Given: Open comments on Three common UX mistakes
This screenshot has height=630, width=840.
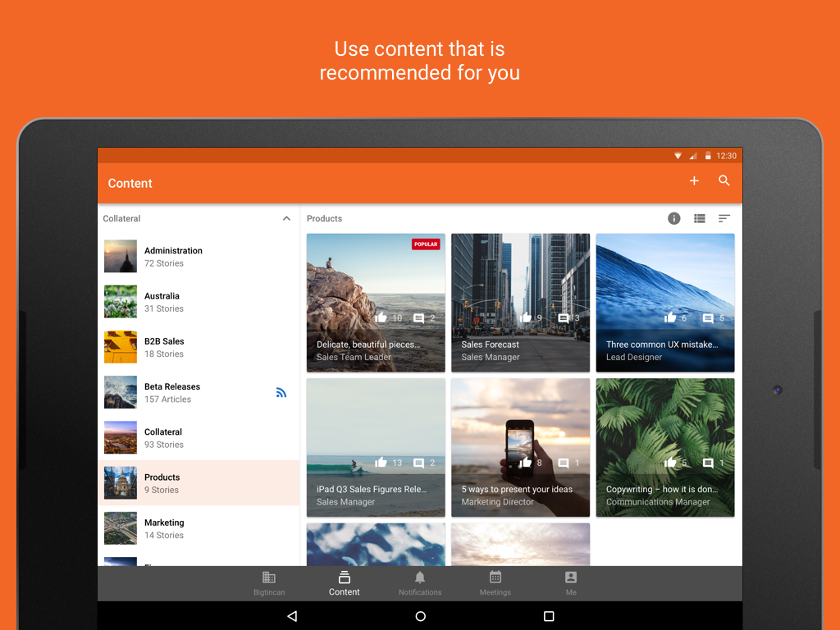Looking at the screenshot, I should [708, 318].
